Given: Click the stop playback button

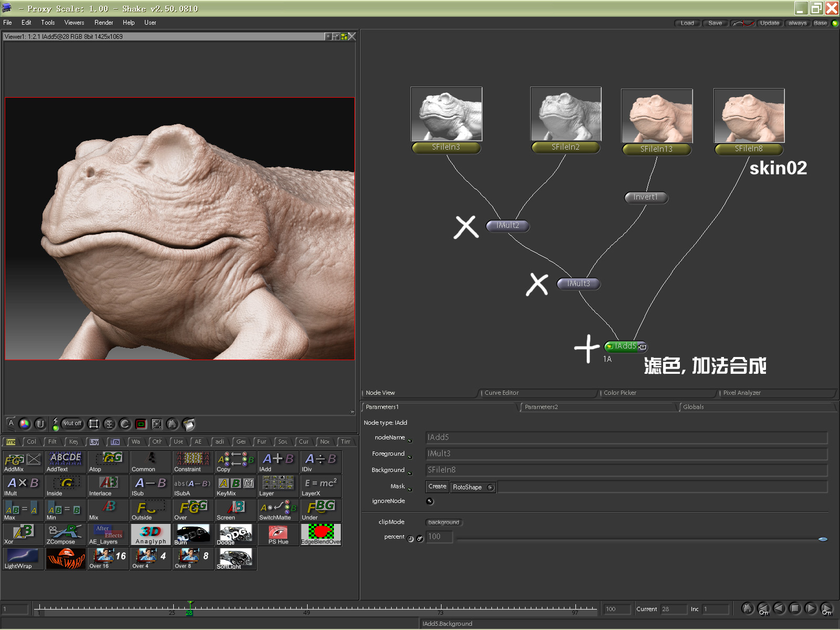Looking at the screenshot, I should (795, 608).
